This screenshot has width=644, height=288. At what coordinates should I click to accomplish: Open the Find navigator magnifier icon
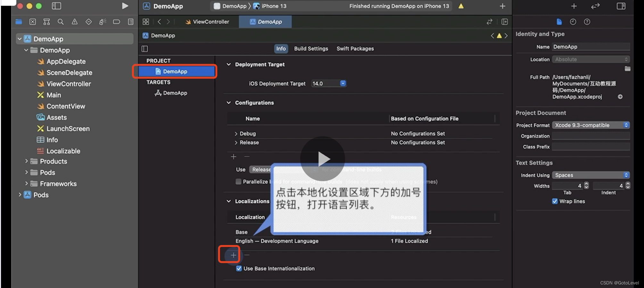click(x=61, y=22)
